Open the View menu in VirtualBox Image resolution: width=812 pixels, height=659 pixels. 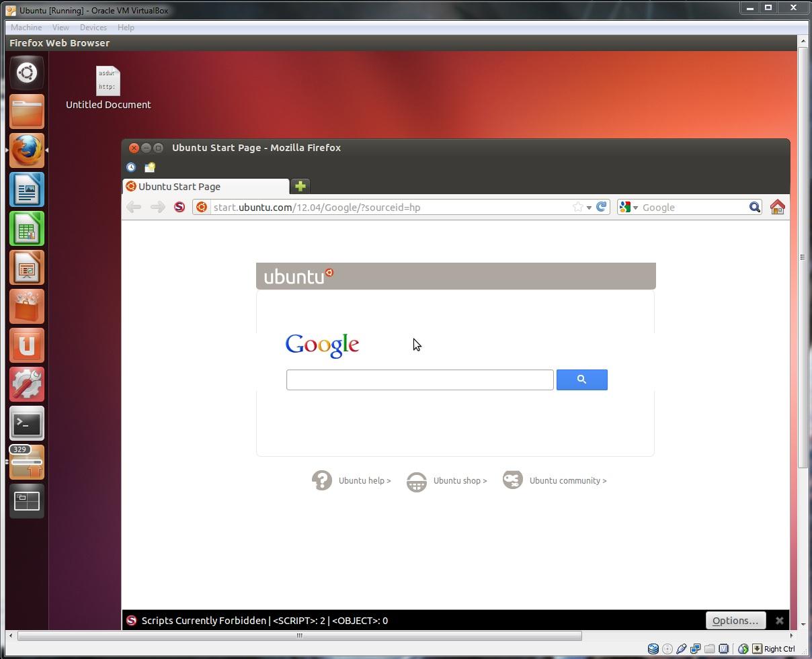coord(60,28)
